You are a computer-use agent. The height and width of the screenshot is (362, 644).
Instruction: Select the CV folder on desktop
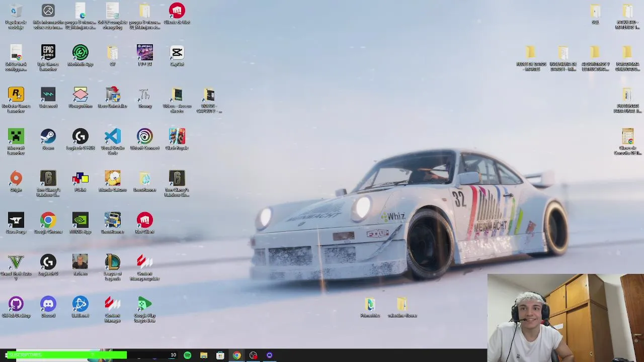[112, 56]
